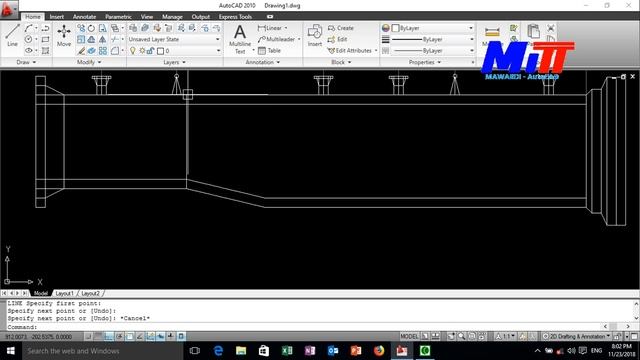Screen dimensions: 640x360
Task: Select the Erase tool in Modify panel
Action: (x=81, y=51)
